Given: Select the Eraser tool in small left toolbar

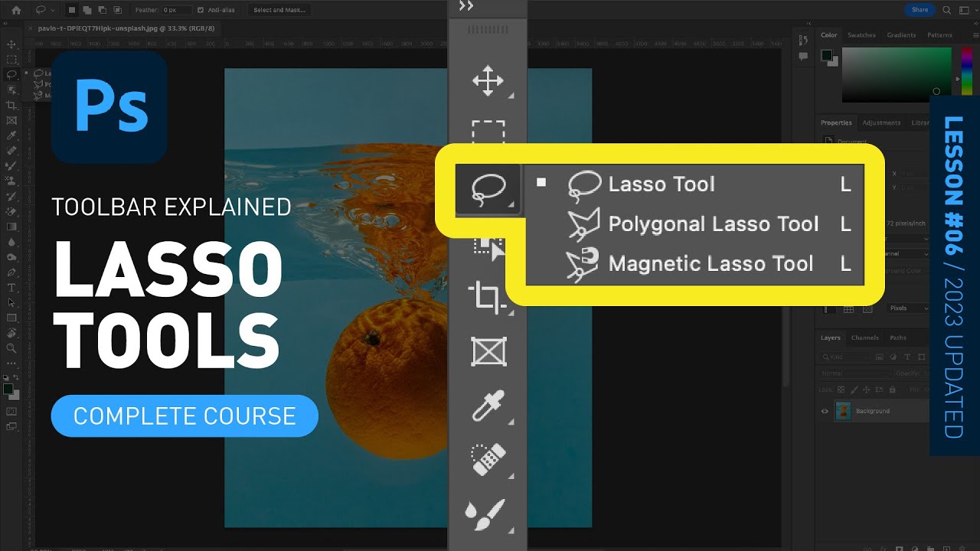Looking at the screenshot, I should coord(11,211).
